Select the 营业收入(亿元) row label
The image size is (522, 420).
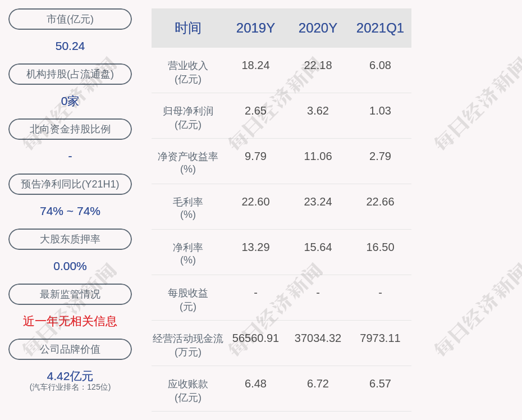[x=188, y=72]
